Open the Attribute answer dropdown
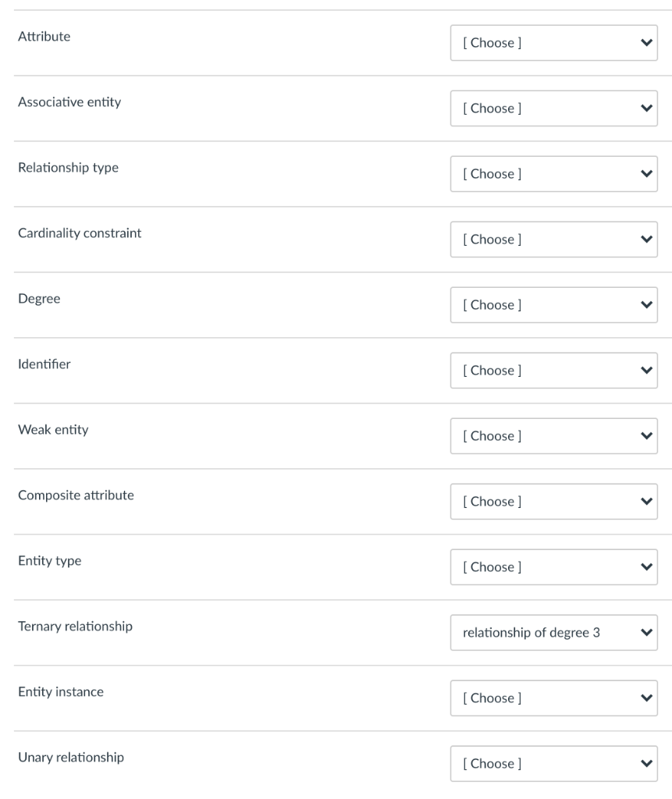 (553, 43)
